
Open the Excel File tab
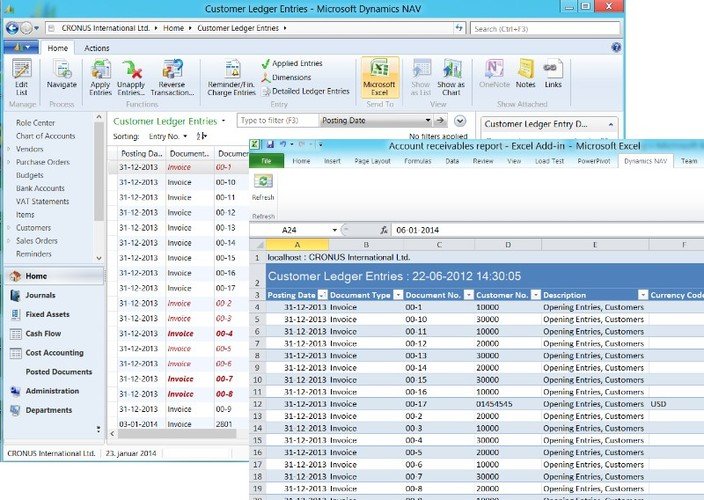click(x=266, y=161)
